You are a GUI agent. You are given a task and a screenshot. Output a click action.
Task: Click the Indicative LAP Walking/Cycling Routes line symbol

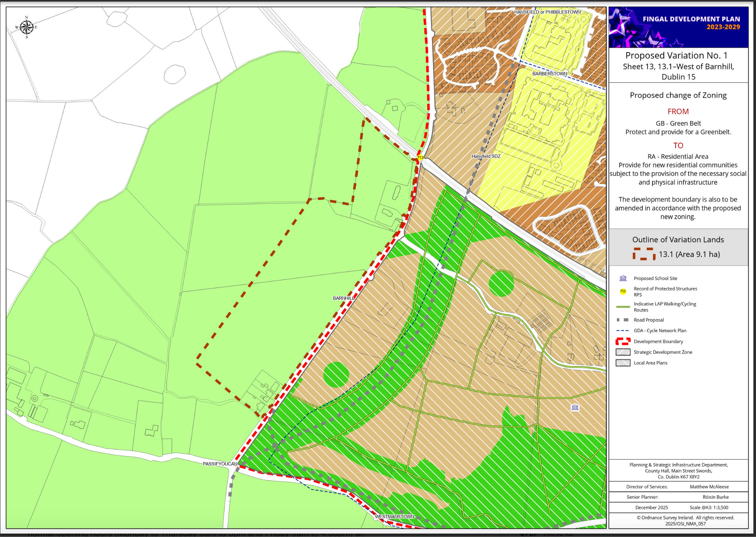click(623, 306)
